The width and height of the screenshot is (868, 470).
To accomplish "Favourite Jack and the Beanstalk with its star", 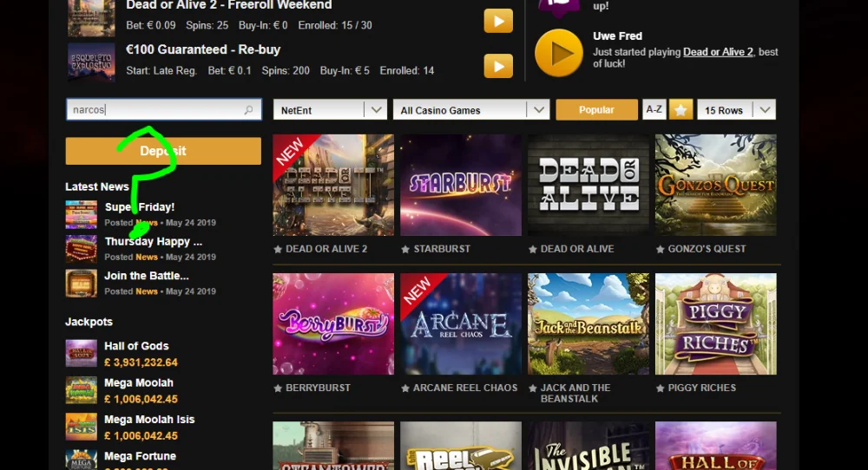I will [x=533, y=388].
